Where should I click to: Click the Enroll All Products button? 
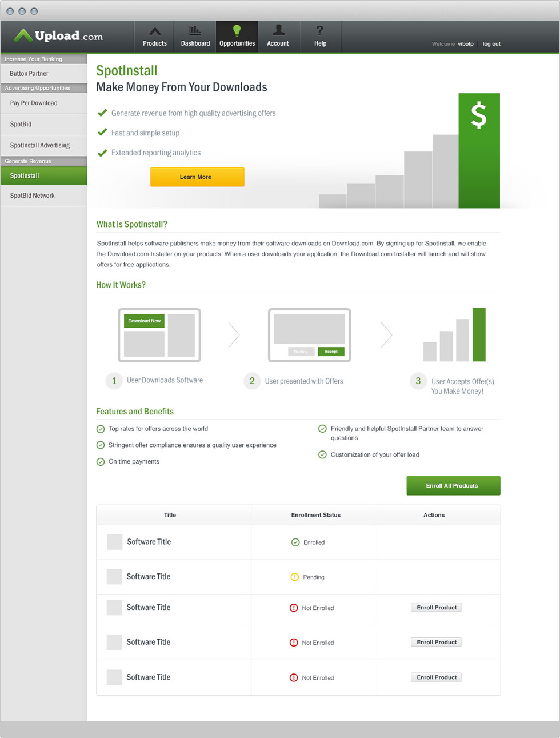453,486
